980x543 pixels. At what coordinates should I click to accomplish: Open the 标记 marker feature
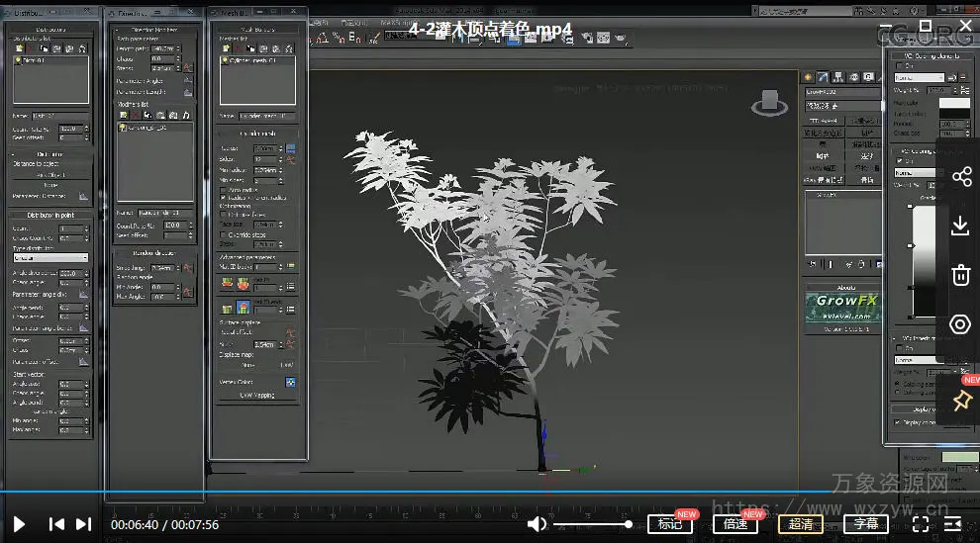pyautogui.click(x=670, y=524)
